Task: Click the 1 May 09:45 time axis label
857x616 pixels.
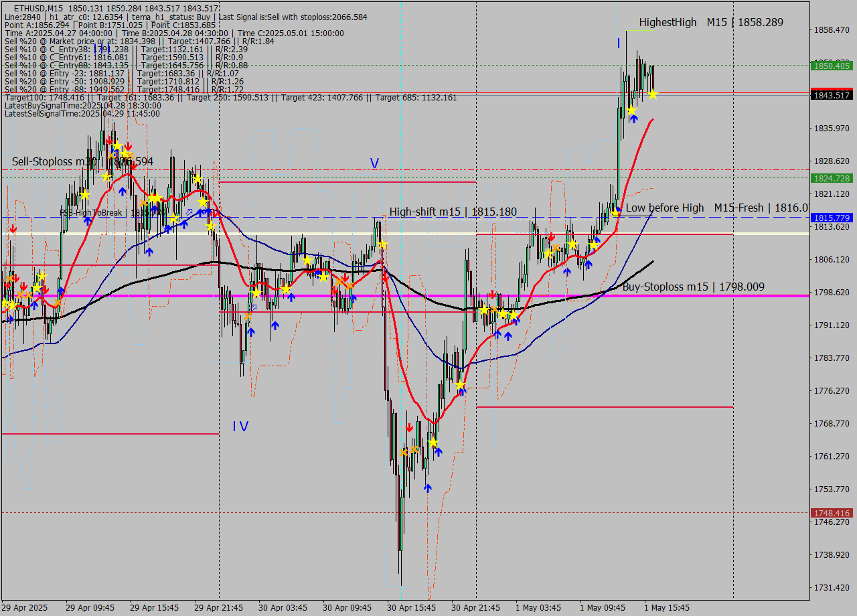Action: click(x=603, y=608)
